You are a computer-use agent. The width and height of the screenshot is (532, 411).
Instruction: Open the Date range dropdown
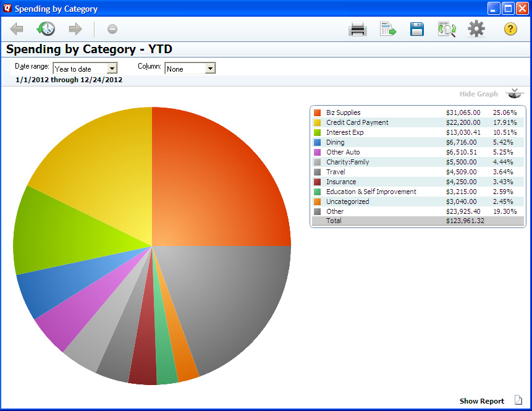tap(85, 69)
